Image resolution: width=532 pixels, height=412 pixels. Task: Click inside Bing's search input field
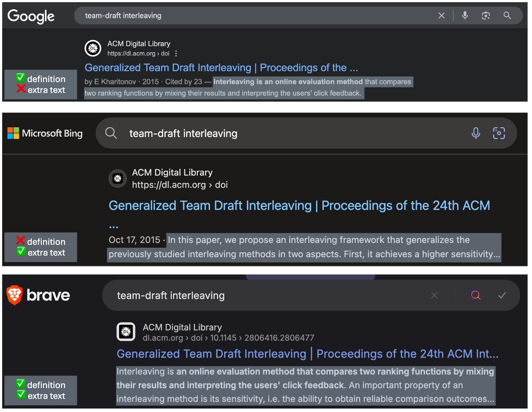[x=261, y=133]
